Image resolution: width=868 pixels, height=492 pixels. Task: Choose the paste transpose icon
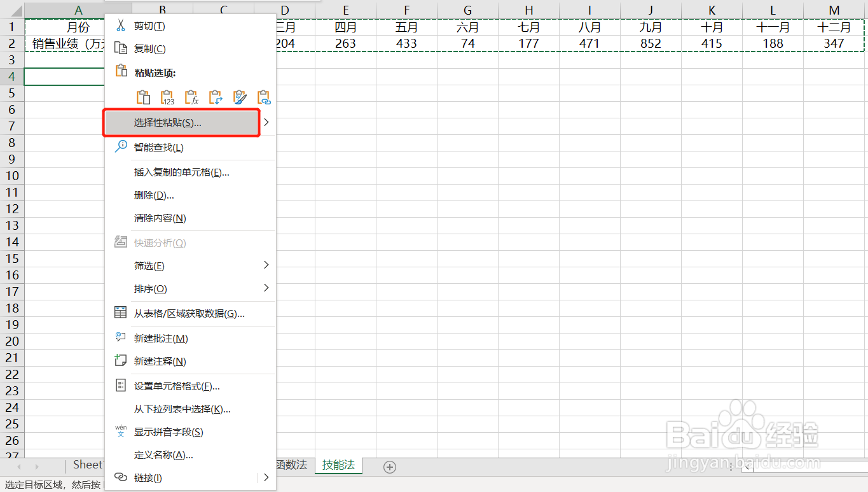point(216,97)
